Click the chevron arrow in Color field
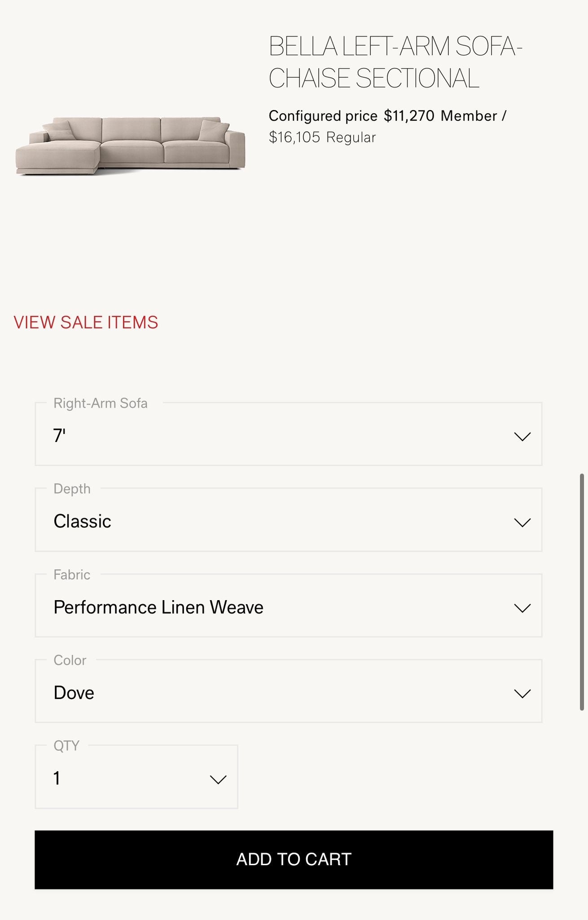The height and width of the screenshot is (920, 588). (x=522, y=694)
